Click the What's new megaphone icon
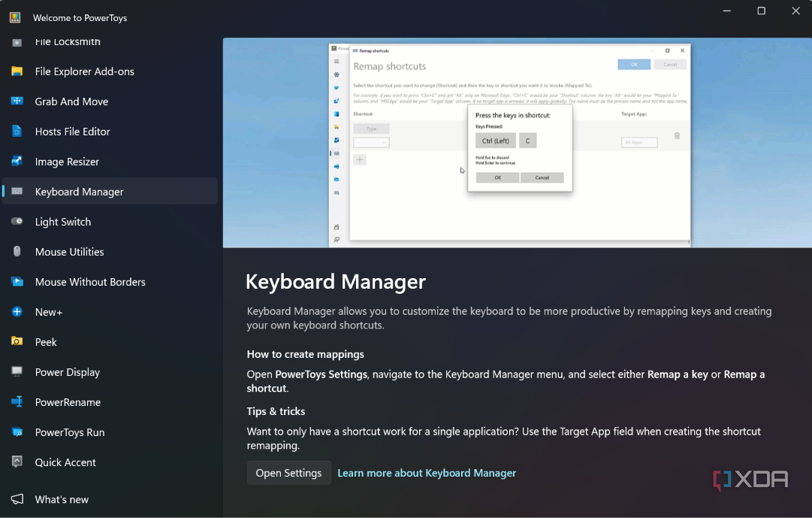This screenshot has width=812, height=518. coord(17,498)
